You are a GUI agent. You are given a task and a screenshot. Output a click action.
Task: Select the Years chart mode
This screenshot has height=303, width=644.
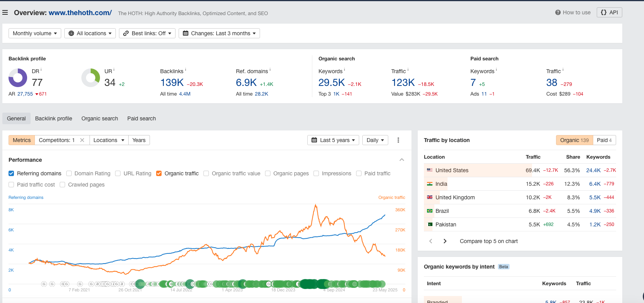click(x=139, y=140)
